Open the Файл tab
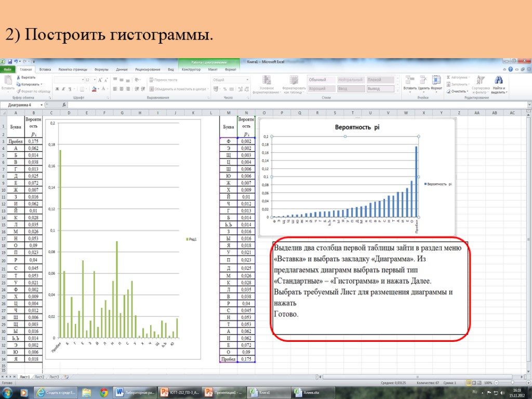532x399 pixels. click(x=7, y=70)
